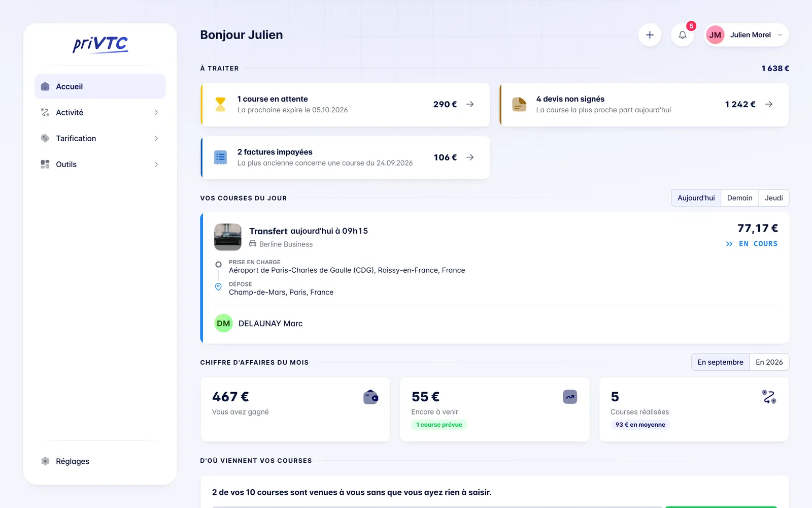Open Activité menu item
The height and width of the screenshot is (508, 812).
pos(100,112)
